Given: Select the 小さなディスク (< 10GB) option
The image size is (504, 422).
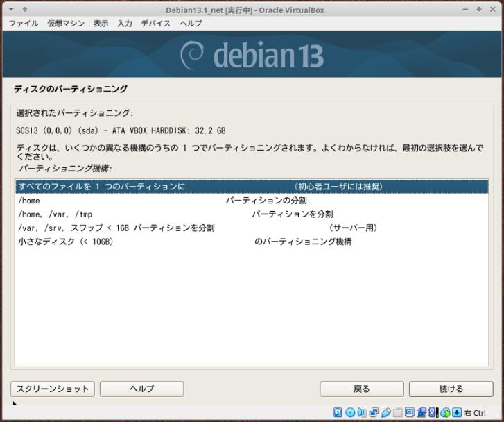Looking at the screenshot, I should click(x=252, y=242).
